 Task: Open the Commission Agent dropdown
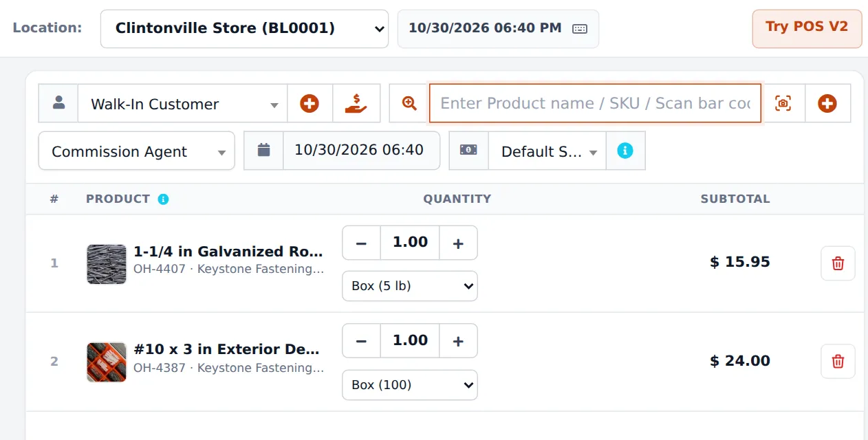[136, 151]
